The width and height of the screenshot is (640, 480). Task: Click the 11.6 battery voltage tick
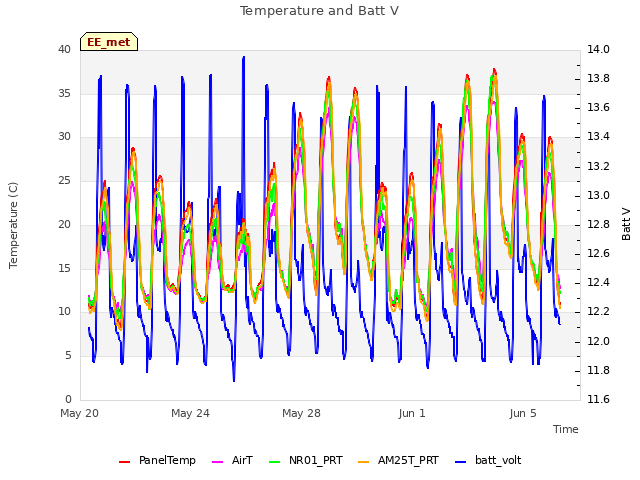(598, 399)
